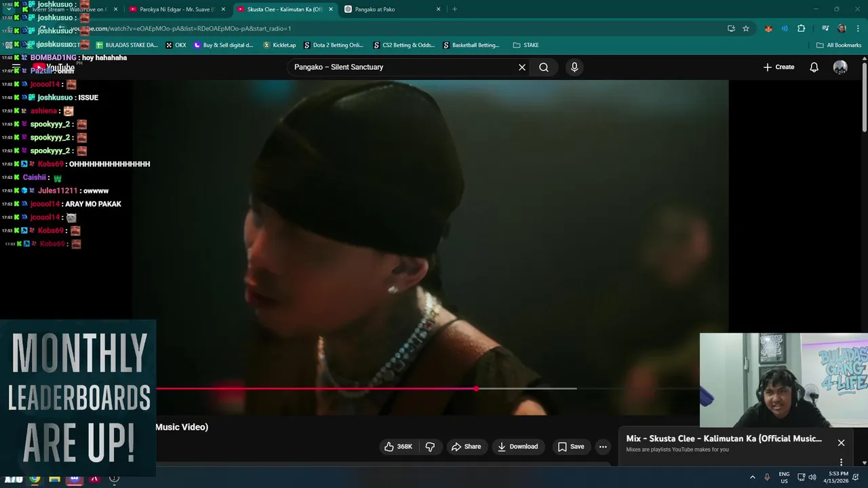Screen dimensions: 868x488
Task: Open the media control playlist icon
Action: [x=825, y=28]
